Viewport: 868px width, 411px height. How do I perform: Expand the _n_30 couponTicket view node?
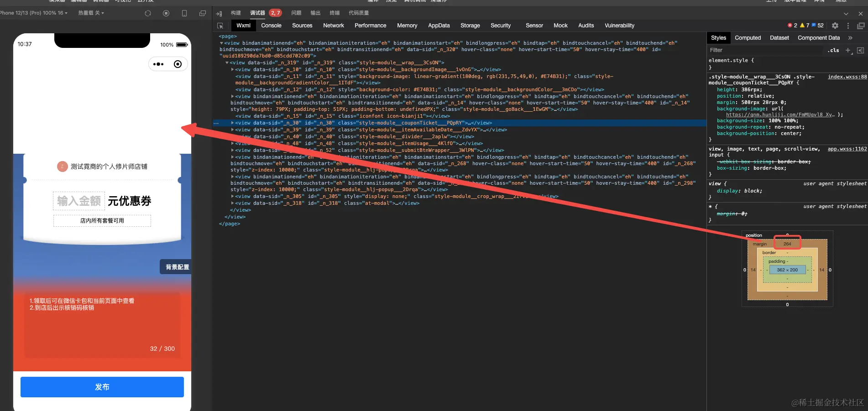click(232, 123)
